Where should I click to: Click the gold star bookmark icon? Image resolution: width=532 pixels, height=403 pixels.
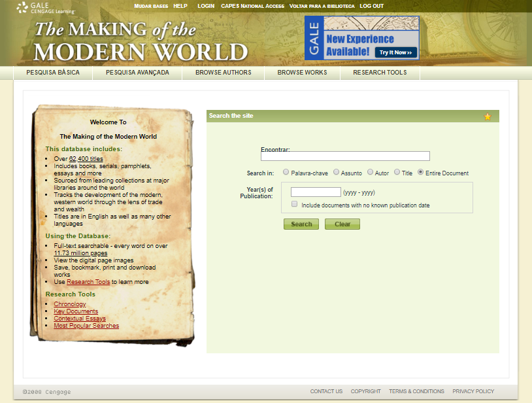click(x=488, y=116)
